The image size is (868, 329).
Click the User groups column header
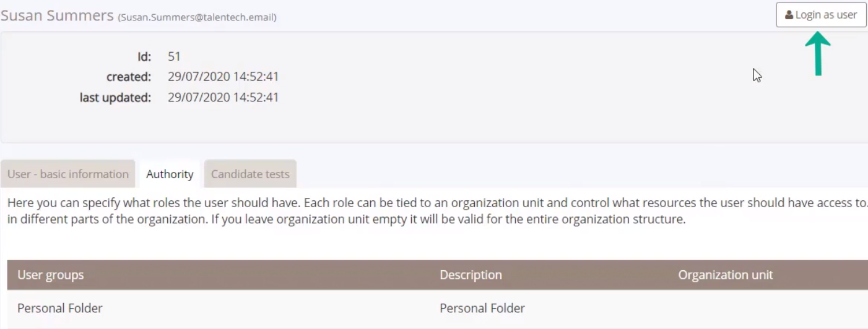(51, 275)
